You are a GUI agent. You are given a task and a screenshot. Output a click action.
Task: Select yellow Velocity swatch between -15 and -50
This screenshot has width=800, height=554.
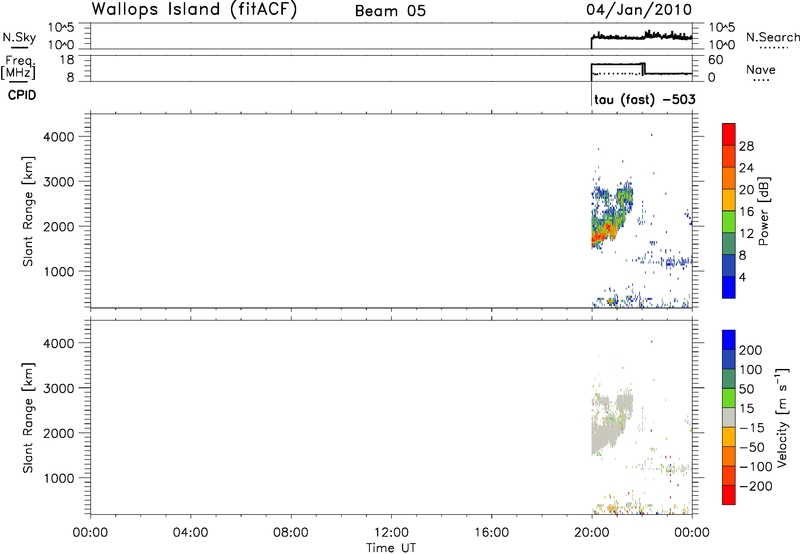point(729,437)
